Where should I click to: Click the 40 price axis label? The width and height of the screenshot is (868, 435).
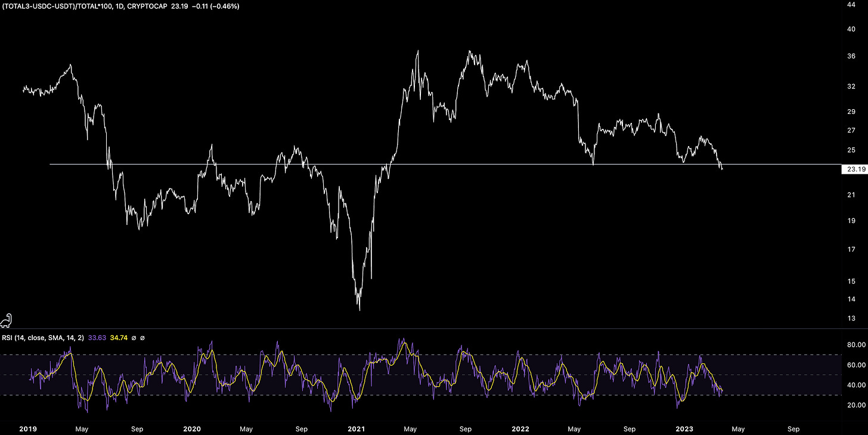point(851,29)
